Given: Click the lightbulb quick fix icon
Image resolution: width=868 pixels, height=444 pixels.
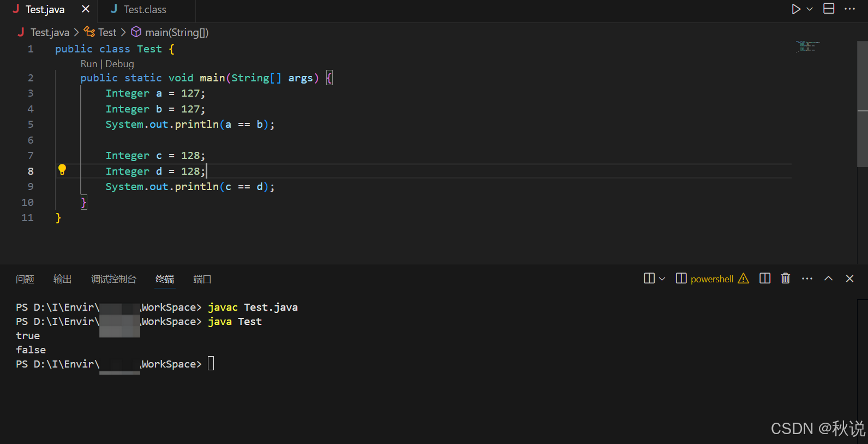Looking at the screenshot, I should (62, 170).
